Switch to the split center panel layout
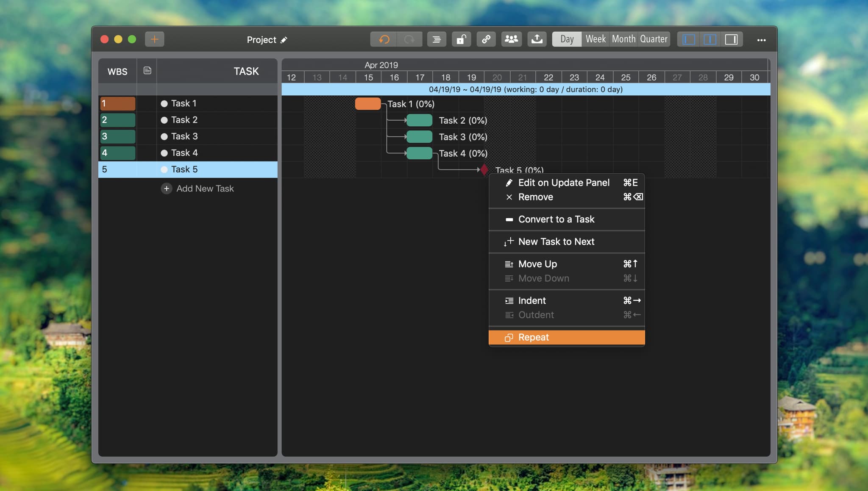Image resolution: width=868 pixels, height=491 pixels. tap(710, 39)
